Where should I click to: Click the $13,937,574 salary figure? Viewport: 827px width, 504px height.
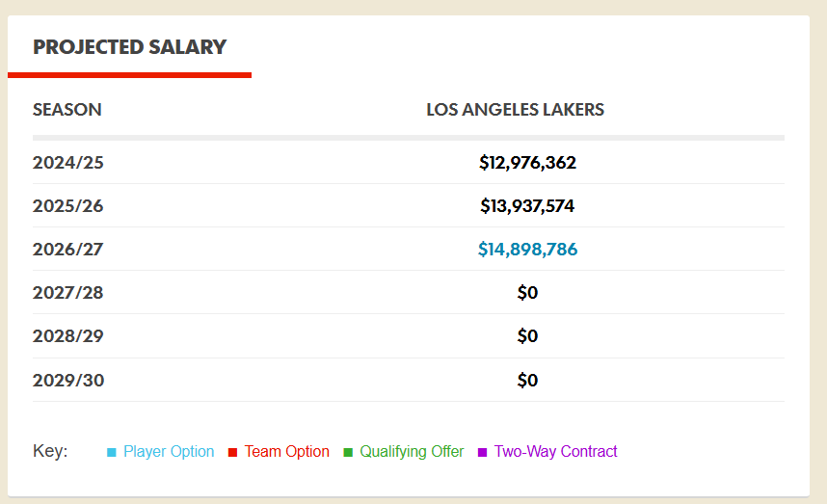pos(527,206)
